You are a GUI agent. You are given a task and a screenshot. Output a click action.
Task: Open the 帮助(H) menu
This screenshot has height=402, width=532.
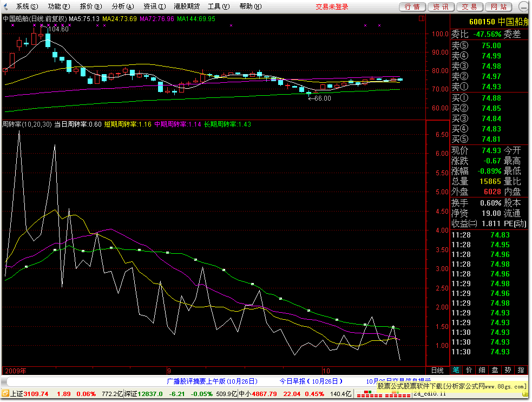coord(251,6)
